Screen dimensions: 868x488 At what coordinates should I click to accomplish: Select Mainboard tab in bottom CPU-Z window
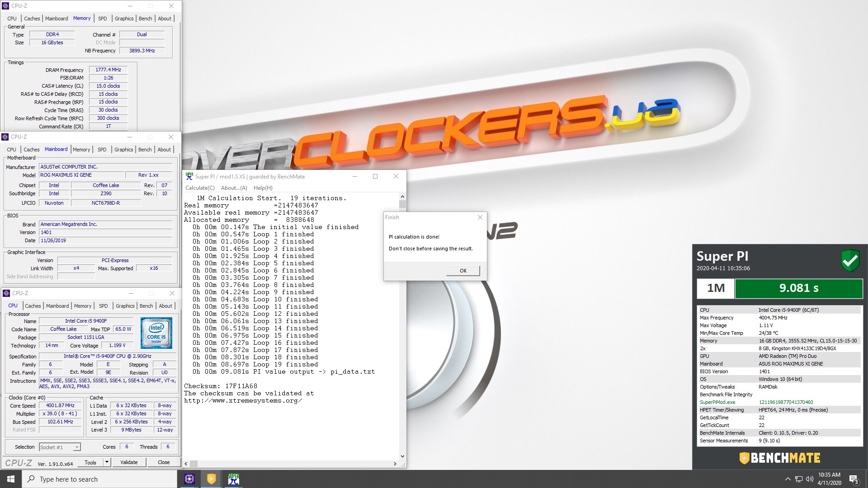pyautogui.click(x=57, y=306)
